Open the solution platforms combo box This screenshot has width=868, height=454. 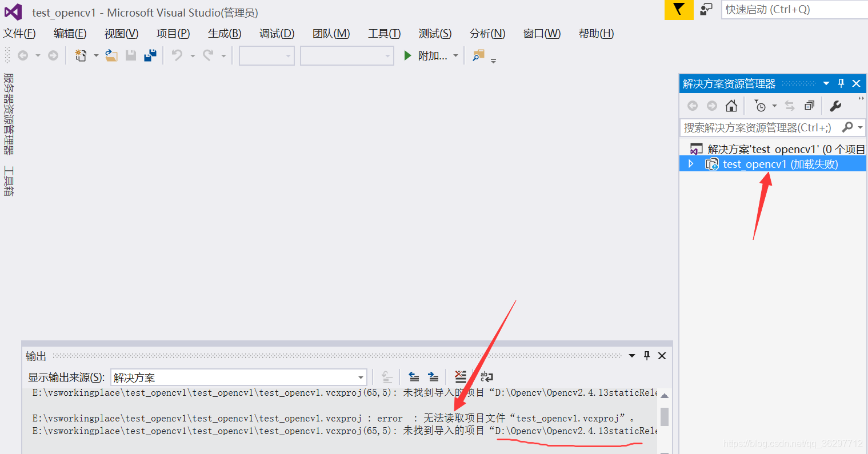point(347,56)
